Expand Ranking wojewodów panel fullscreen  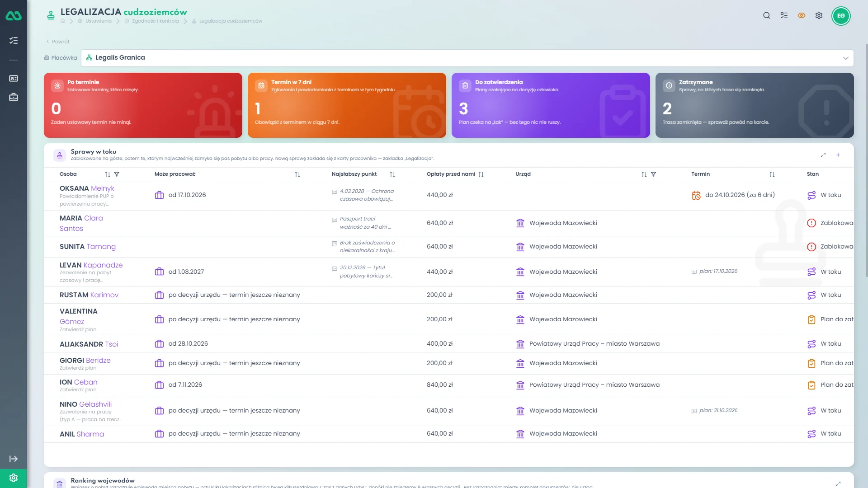(x=838, y=484)
